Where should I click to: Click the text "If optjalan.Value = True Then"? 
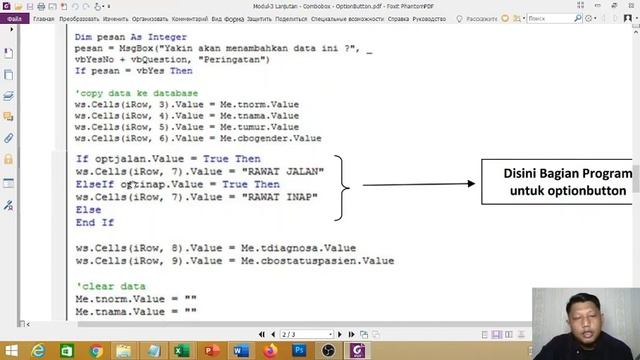pos(168,159)
